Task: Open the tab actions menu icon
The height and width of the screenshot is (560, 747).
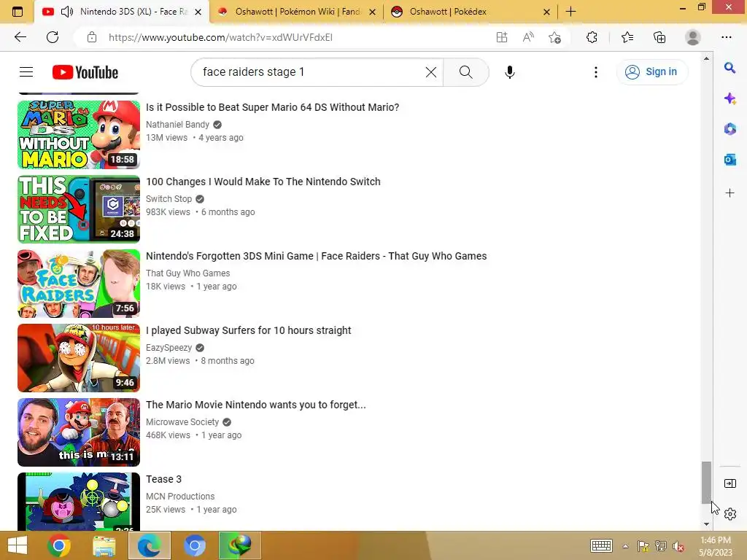Action: [18, 12]
